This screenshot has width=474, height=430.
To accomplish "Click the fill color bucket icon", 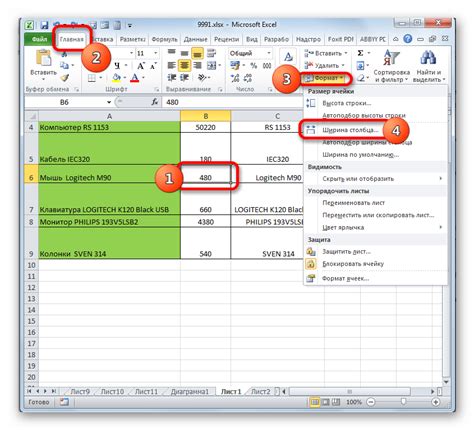I will 116,78.
